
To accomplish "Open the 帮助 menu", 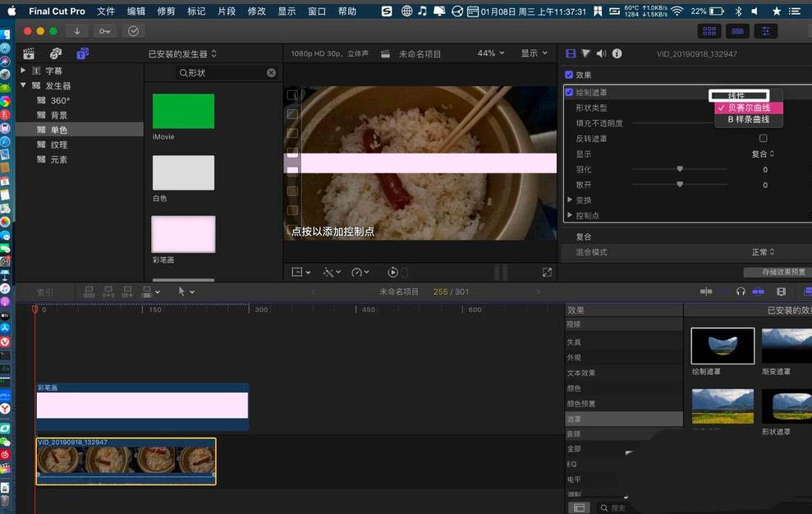I will pos(347,11).
